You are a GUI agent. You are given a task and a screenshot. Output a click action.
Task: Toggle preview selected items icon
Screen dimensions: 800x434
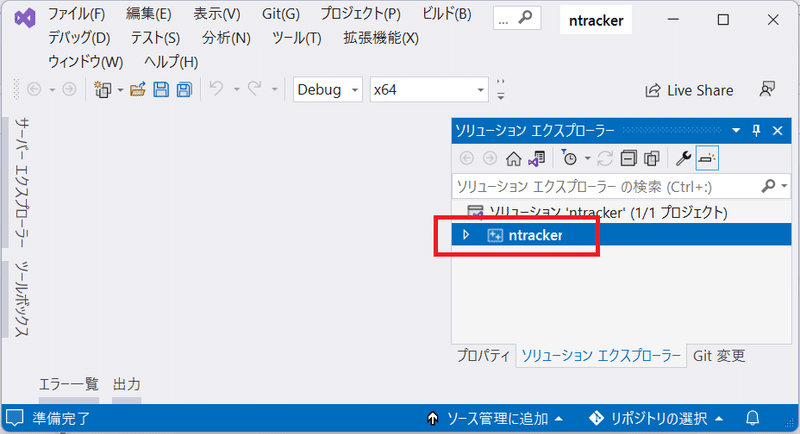(707, 159)
